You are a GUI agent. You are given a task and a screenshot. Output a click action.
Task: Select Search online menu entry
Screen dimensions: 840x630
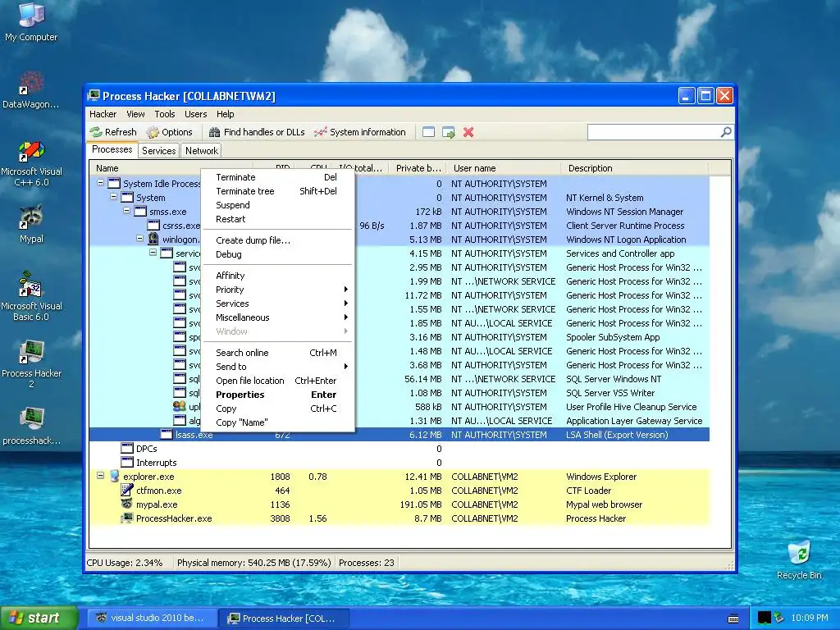point(277,353)
